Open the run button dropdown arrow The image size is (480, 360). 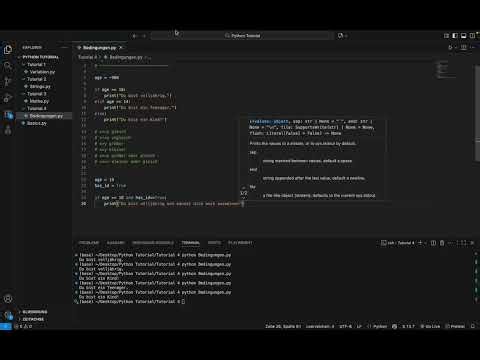pyautogui.click(x=456, y=47)
